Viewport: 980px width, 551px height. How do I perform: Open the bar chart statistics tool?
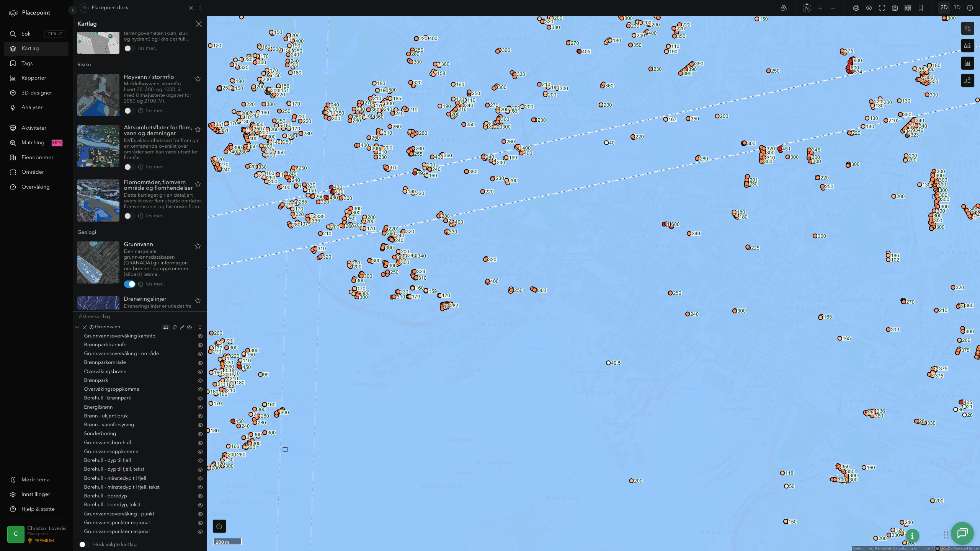coord(968,63)
